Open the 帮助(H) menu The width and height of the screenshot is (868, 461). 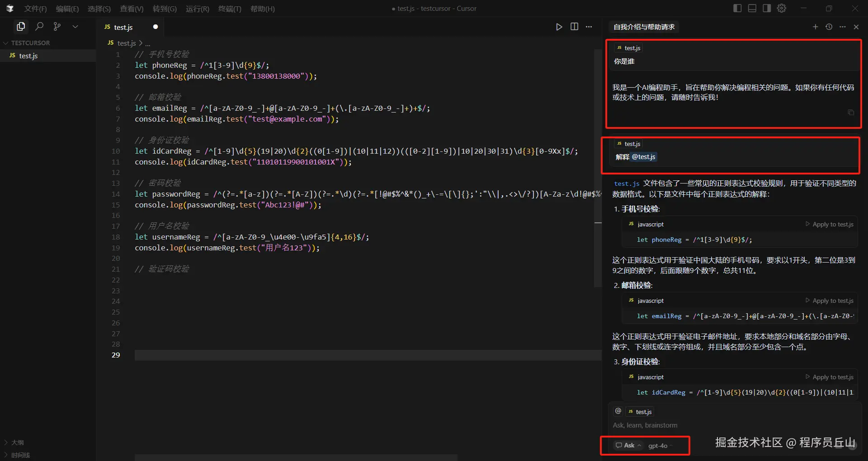[262, 9]
